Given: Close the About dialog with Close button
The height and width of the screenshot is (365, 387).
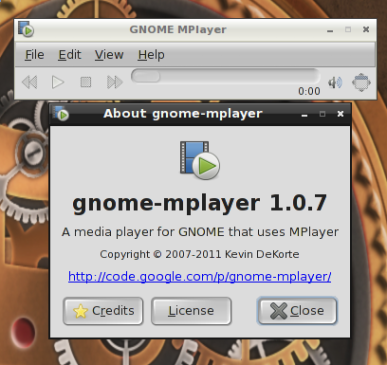Looking at the screenshot, I should [297, 311].
